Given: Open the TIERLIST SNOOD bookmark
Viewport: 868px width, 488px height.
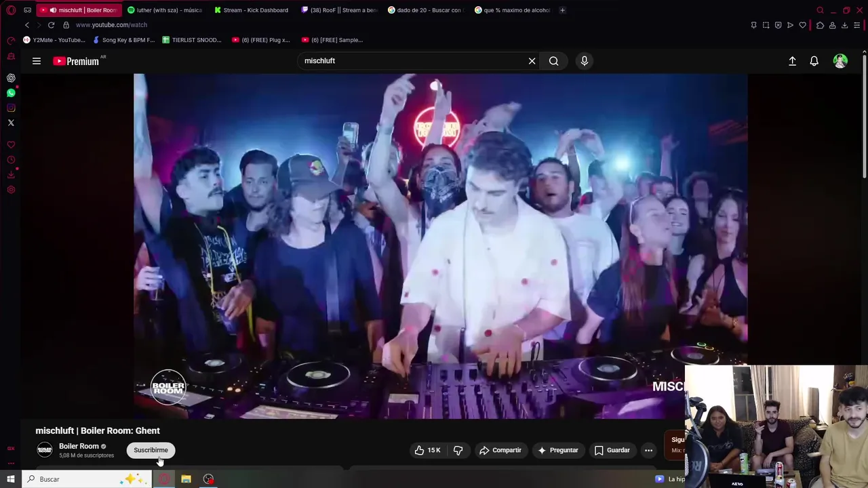Looking at the screenshot, I should click(192, 40).
